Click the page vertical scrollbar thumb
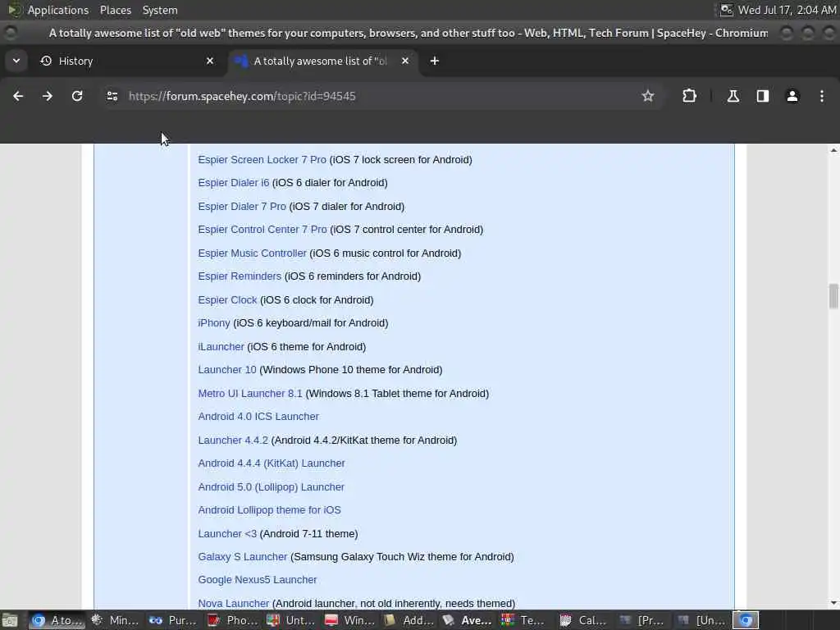This screenshot has width=840, height=630. (833, 296)
